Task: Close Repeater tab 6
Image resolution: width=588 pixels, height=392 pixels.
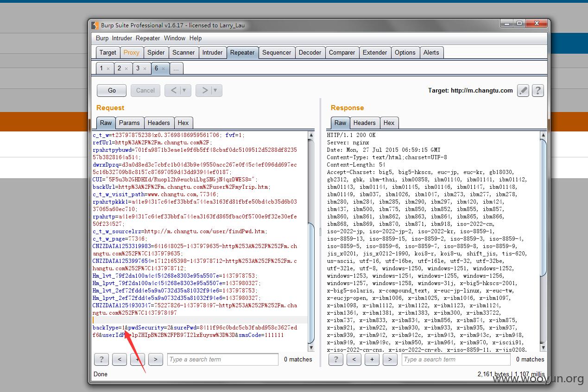Action: [164, 68]
